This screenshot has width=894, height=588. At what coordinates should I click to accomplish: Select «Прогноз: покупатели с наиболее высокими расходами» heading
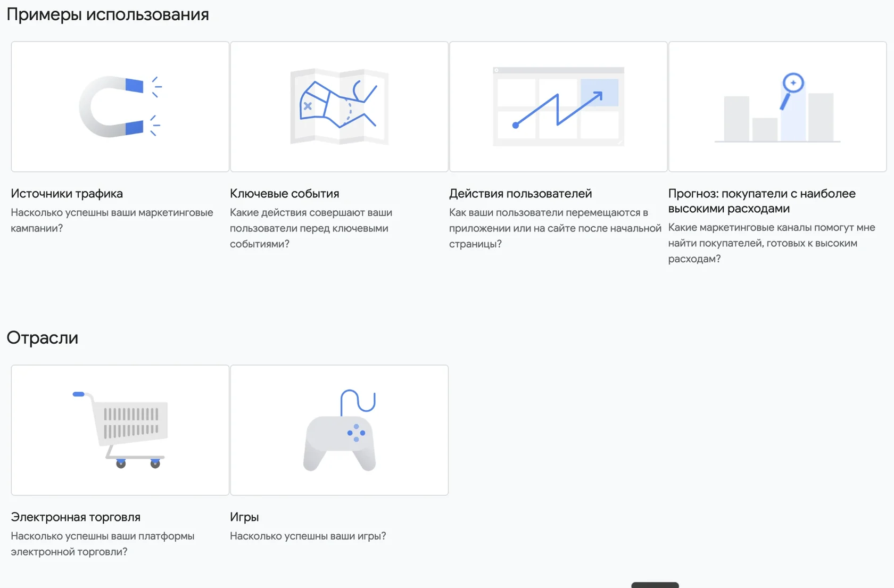tap(762, 201)
